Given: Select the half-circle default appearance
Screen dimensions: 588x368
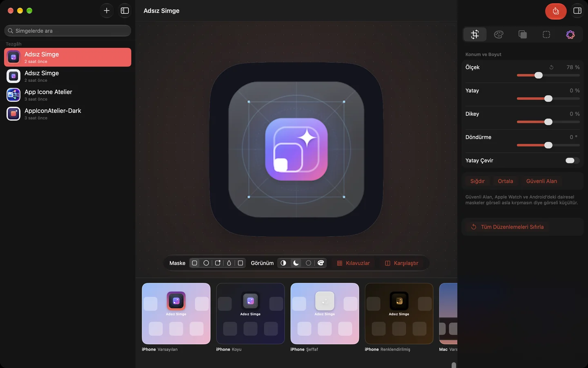Looking at the screenshot, I should pos(283,263).
